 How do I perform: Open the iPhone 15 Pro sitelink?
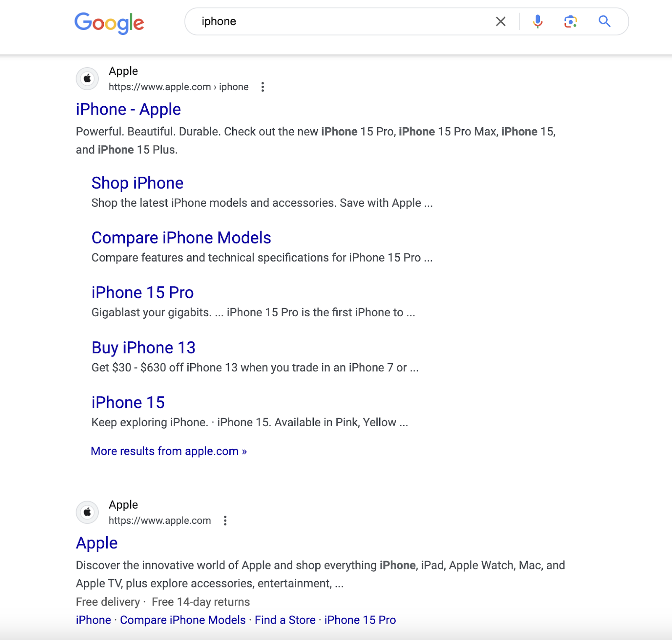142,292
